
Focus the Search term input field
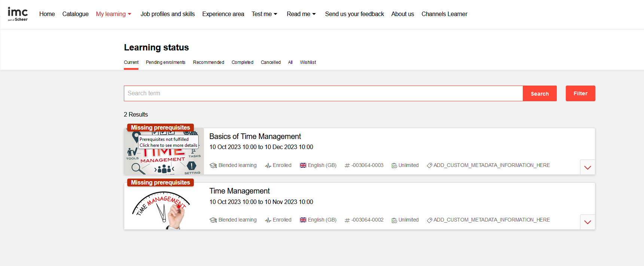(x=323, y=93)
